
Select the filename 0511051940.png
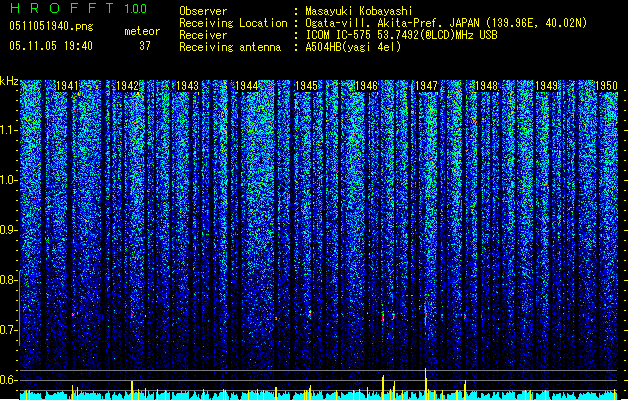click(x=51, y=26)
